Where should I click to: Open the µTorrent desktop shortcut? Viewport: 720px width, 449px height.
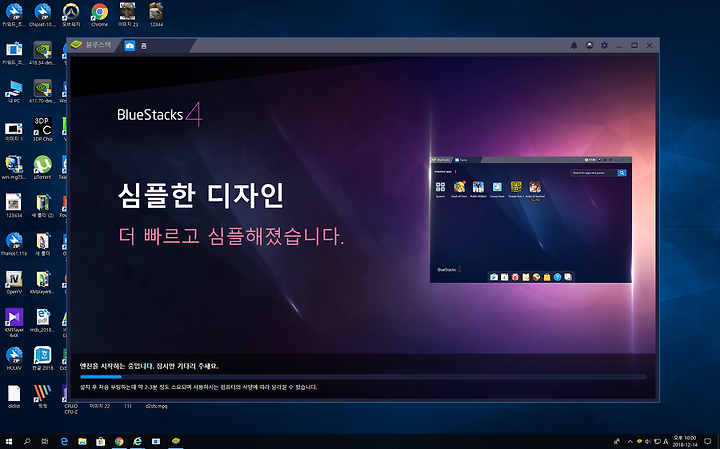[43, 168]
